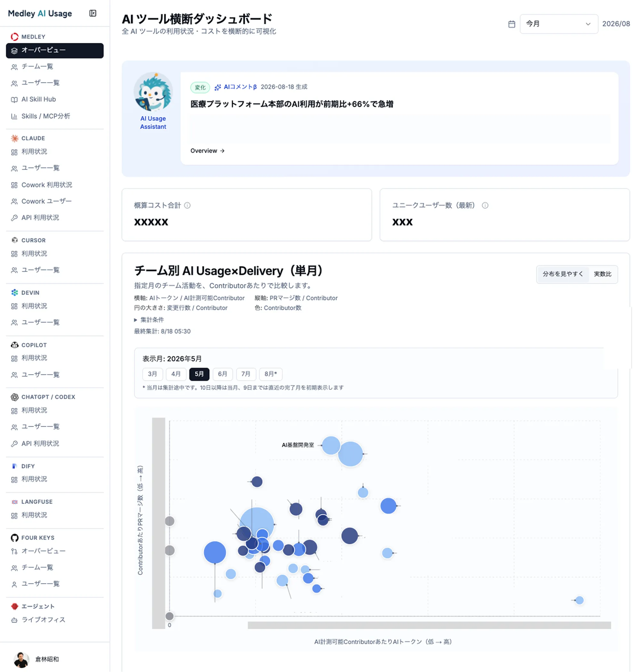Open ユーザー一覧 under MEDLEY
The height and width of the screenshot is (672, 641).
coord(55,83)
